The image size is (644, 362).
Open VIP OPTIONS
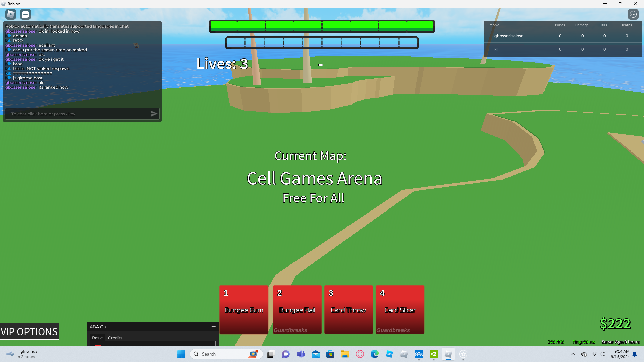click(30, 331)
